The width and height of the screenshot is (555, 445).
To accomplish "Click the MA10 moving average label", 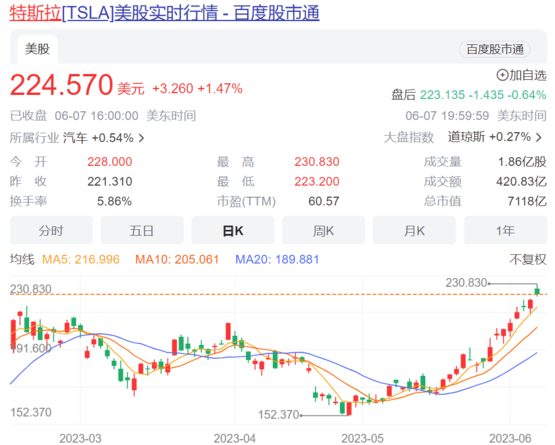I will click(x=177, y=259).
